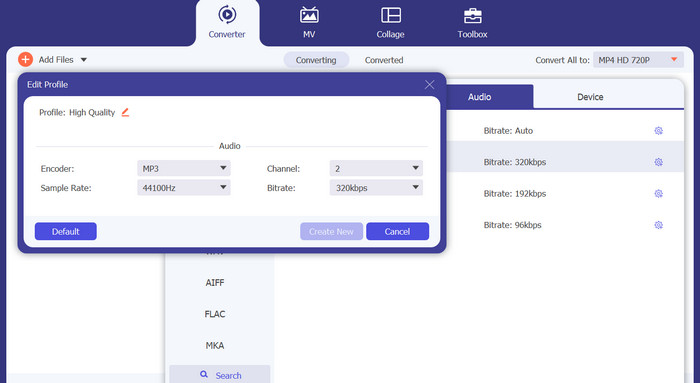
Task: Click the Search field in format list
Action: pyautogui.click(x=220, y=375)
